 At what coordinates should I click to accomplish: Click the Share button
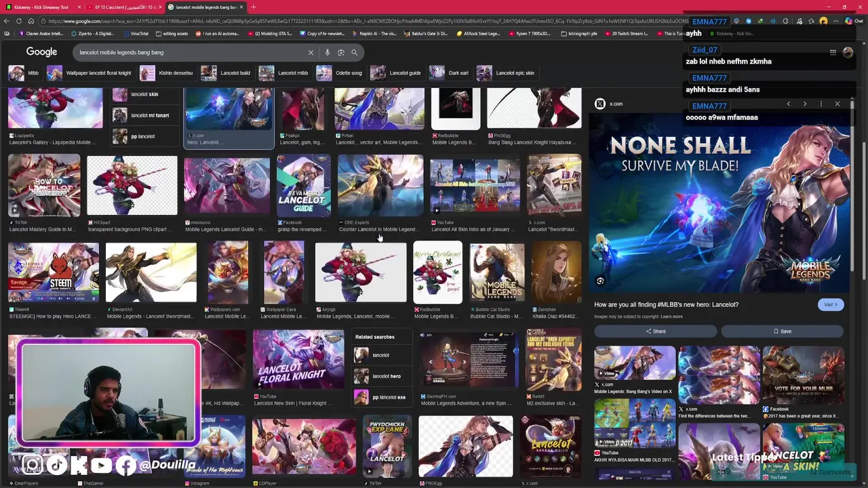point(655,331)
